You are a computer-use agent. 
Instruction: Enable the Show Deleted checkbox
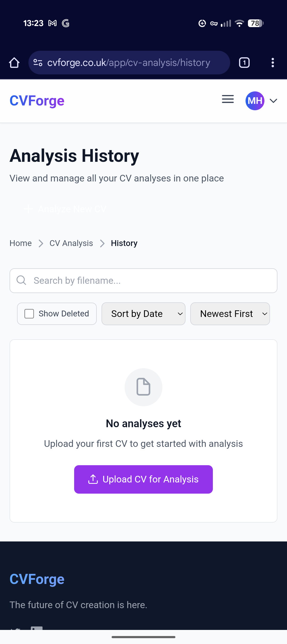coord(29,314)
